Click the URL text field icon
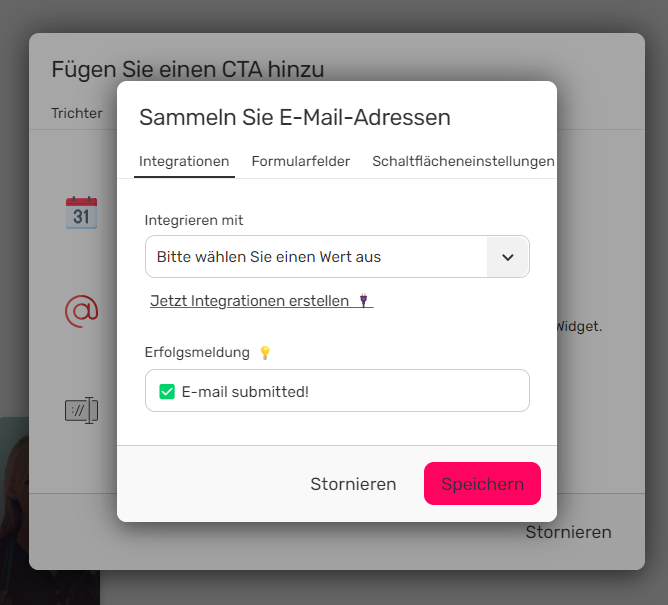668x605 pixels. point(81,410)
